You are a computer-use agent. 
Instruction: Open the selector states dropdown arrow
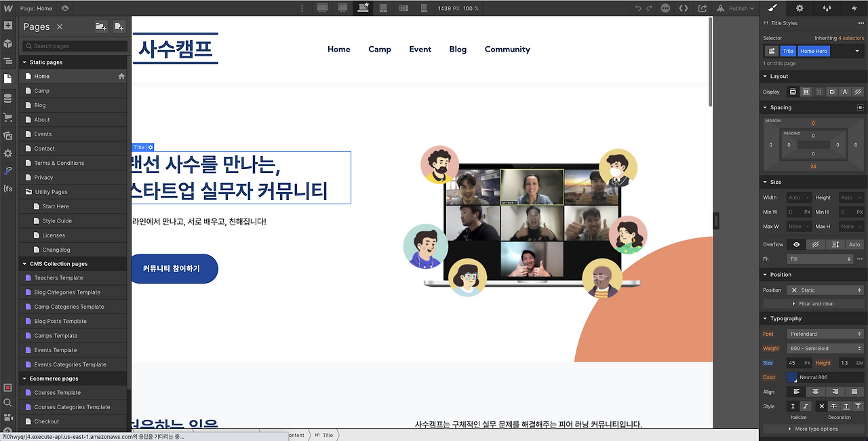857,51
